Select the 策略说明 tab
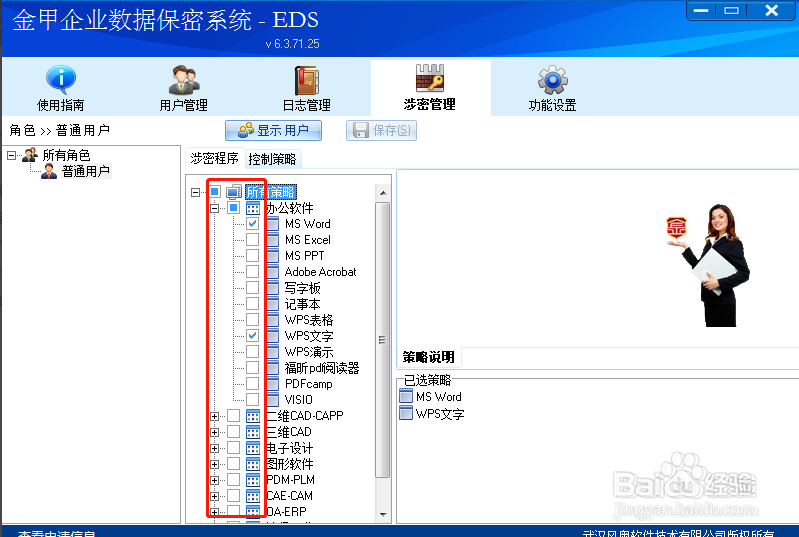 429,357
